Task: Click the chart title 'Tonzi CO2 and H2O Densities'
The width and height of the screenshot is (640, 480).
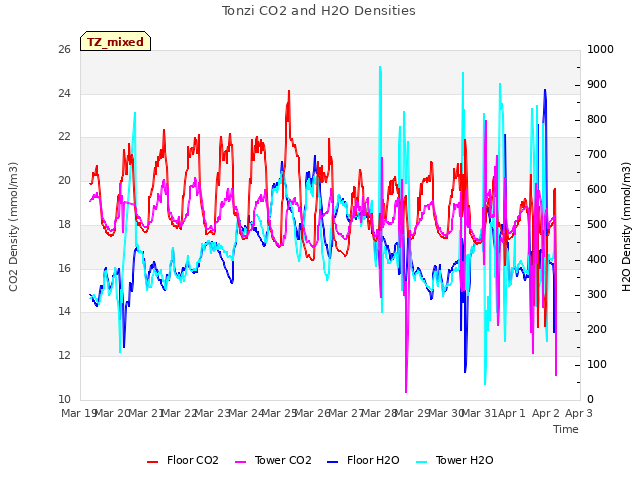Action: (x=319, y=11)
